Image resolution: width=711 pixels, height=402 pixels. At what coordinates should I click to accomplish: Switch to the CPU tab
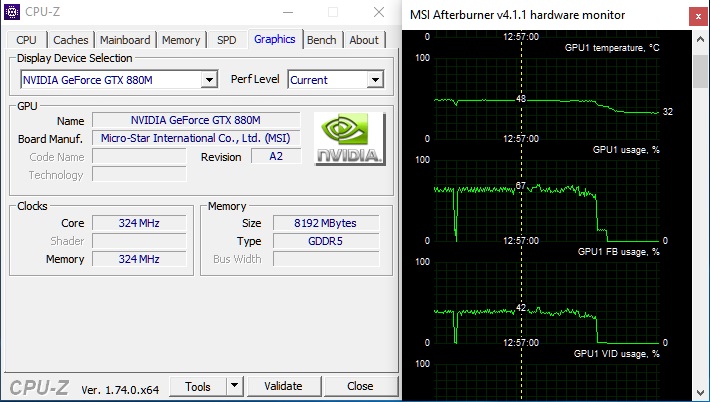26,40
